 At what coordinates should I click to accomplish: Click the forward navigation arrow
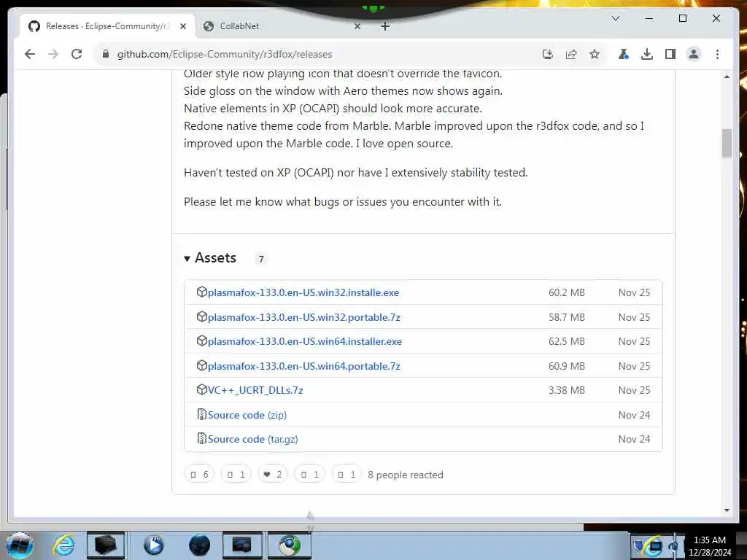[53, 54]
